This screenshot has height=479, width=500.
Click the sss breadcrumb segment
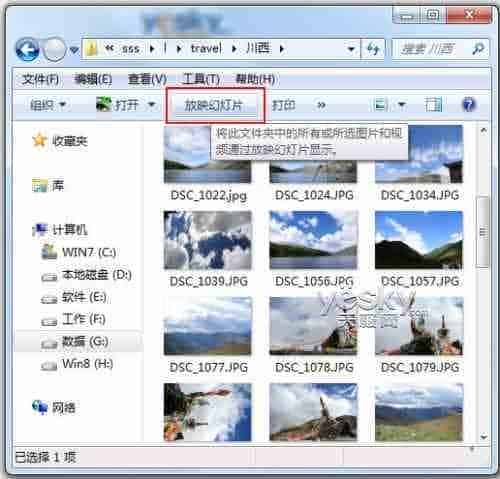tap(130, 49)
